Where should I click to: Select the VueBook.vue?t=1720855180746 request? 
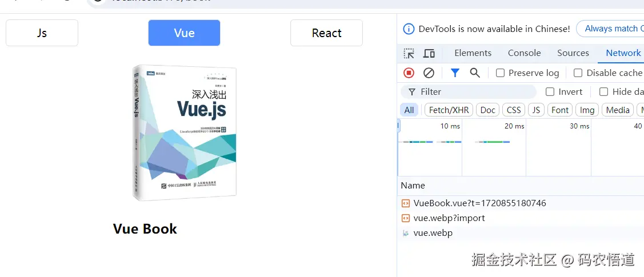click(x=521, y=203)
